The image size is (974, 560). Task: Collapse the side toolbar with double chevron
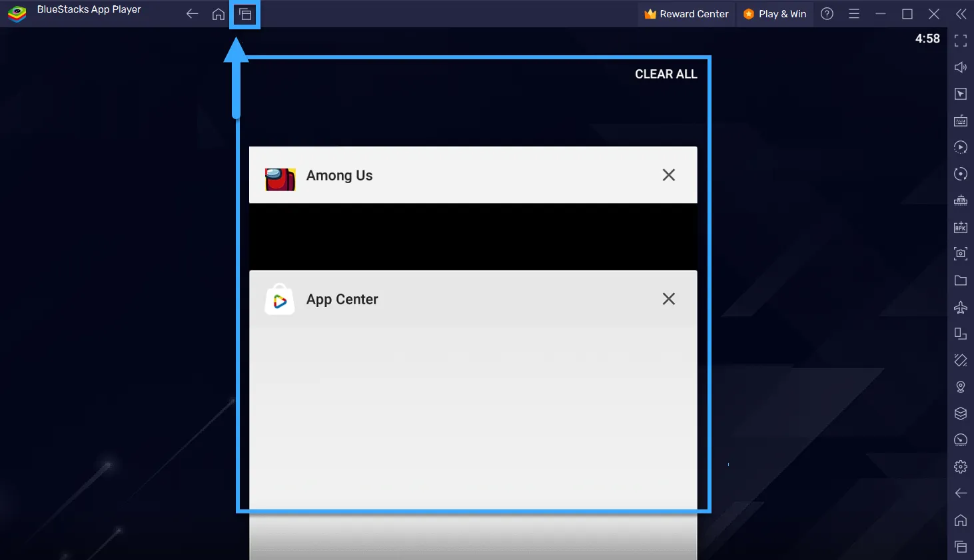[961, 14]
